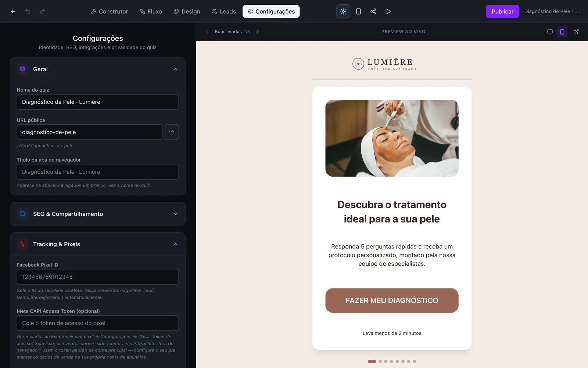Collapse the Tracking & Pixels section

coord(175,244)
